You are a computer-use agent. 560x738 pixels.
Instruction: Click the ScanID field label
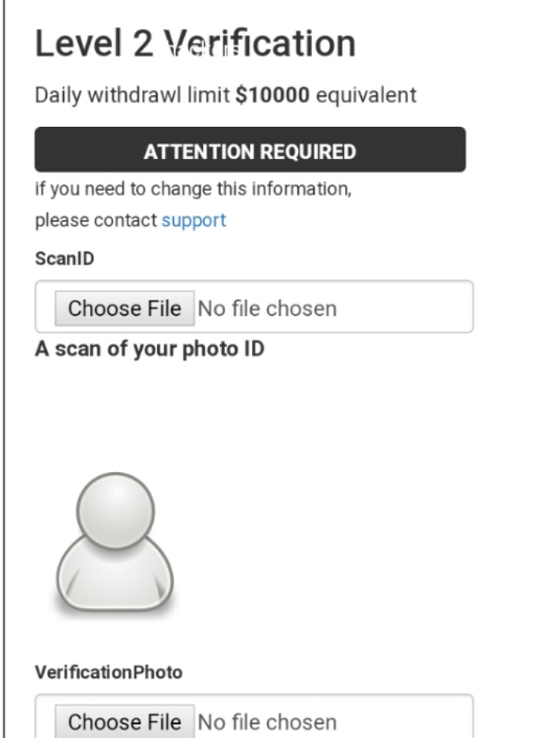click(65, 258)
